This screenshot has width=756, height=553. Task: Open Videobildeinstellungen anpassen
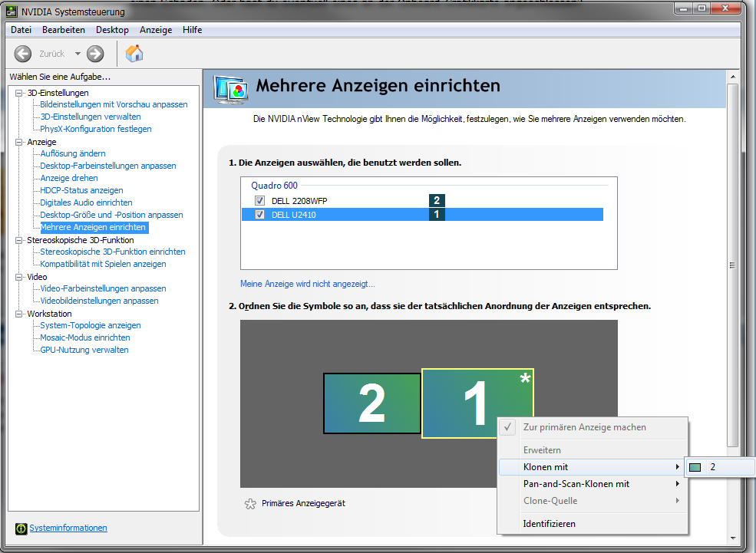[x=99, y=301]
